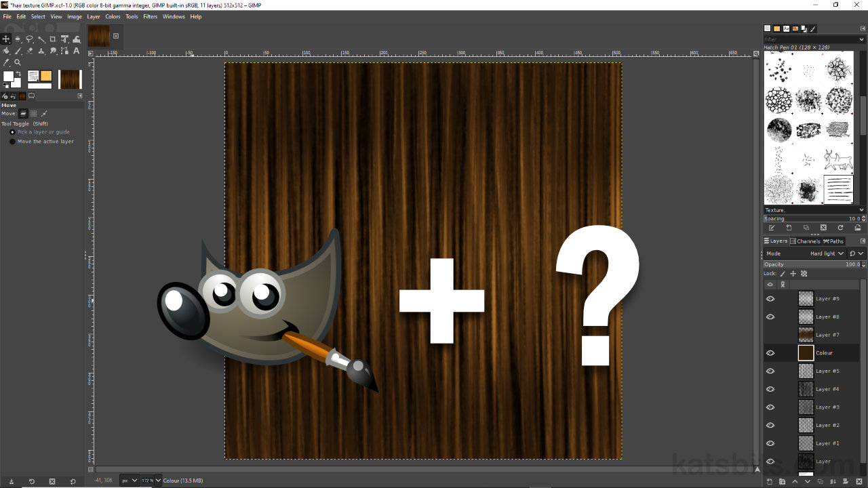The image size is (868, 488).
Task: Open the Layers dock tab configuration menu
Action: point(863,241)
